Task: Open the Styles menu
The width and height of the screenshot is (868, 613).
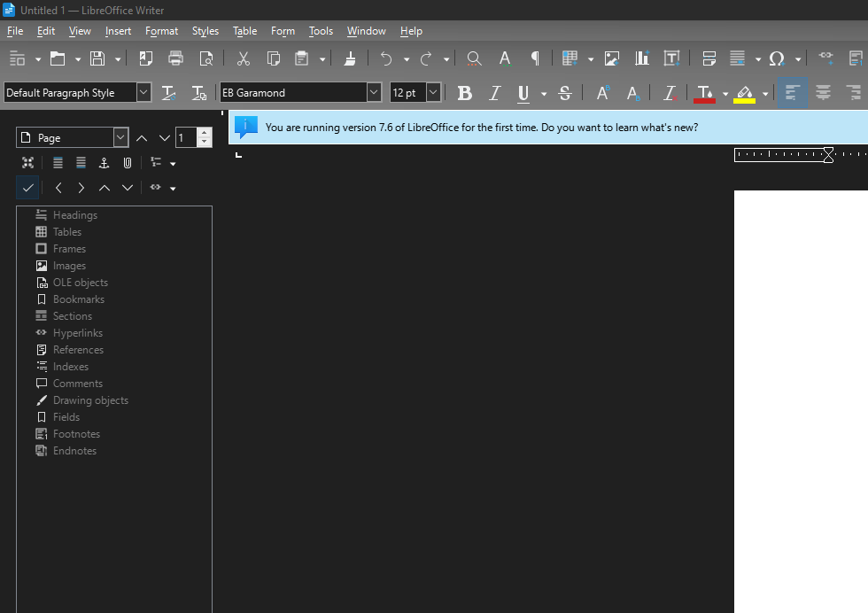Action: coord(205,31)
